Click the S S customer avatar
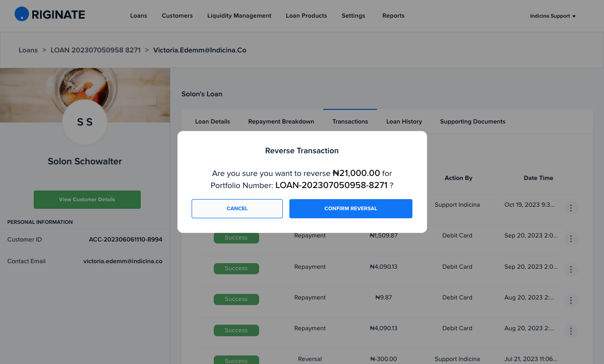This screenshot has height=364, width=604. point(85,122)
